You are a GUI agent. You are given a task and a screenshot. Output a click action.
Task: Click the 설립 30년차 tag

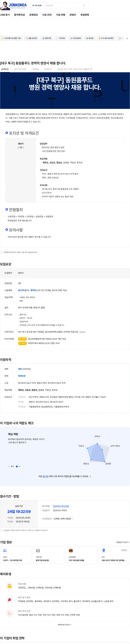tap(31, 38)
